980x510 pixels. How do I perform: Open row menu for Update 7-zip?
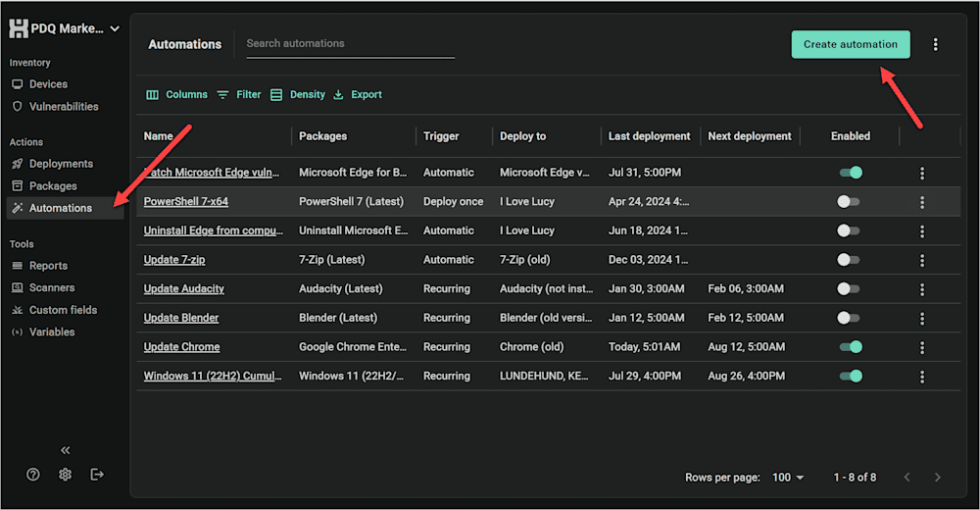922,260
